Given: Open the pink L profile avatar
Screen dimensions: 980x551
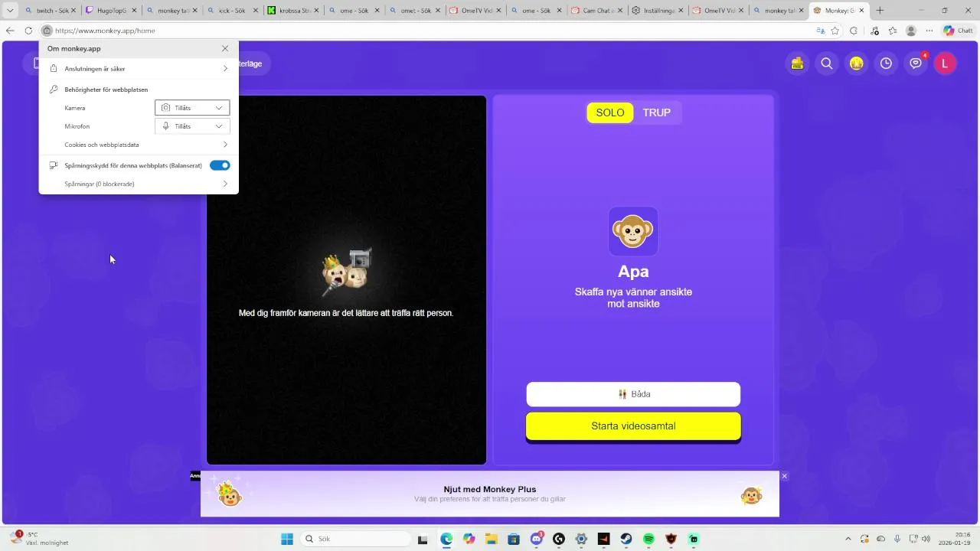Looking at the screenshot, I should pos(945,64).
